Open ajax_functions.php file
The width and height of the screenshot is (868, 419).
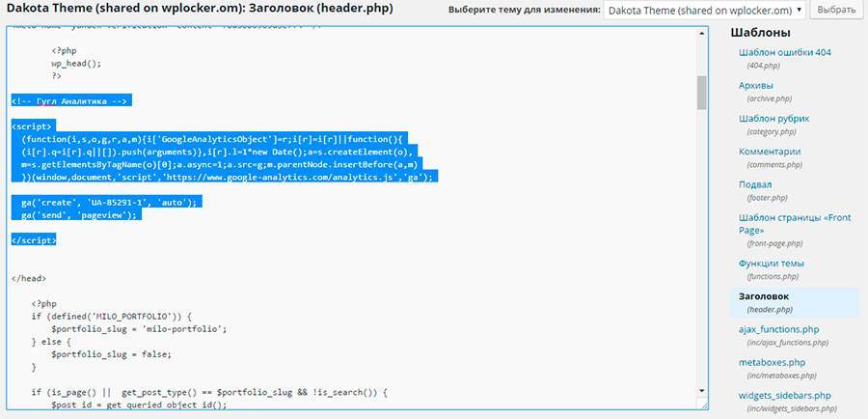click(778, 329)
